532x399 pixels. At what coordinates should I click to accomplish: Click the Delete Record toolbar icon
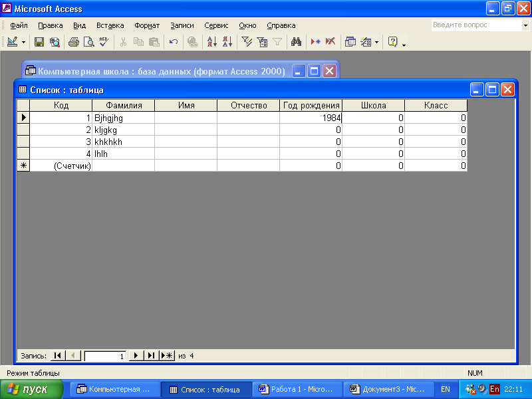331,42
